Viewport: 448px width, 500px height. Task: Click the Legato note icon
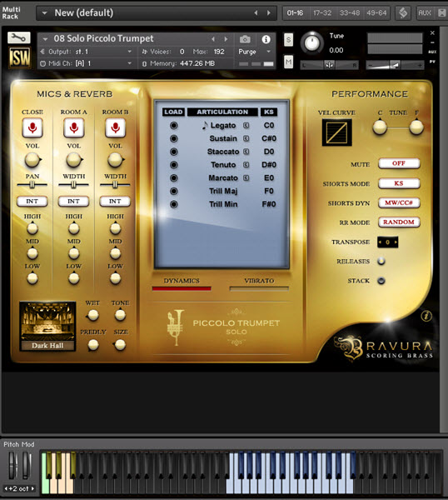pyautogui.click(x=205, y=125)
